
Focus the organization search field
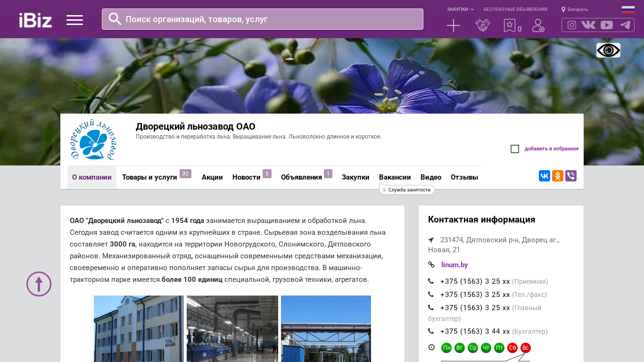pos(269,19)
